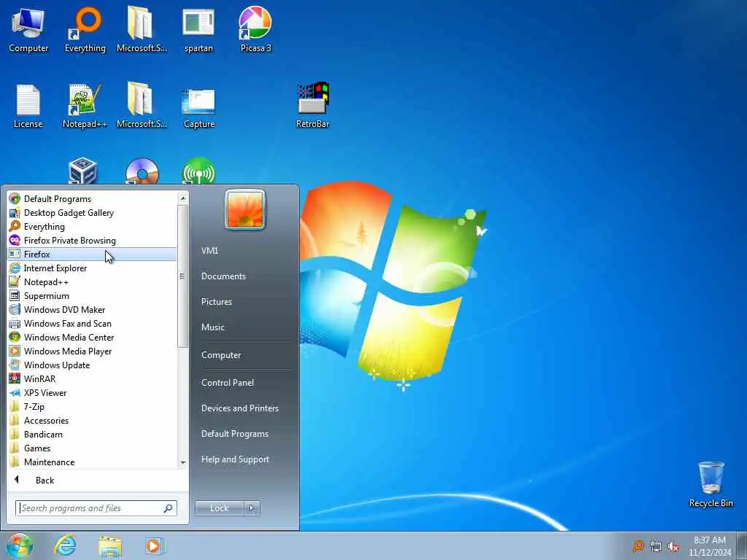Screen dimensions: 747x560
Task: Open Internet Explorer from the taskbar
Action: tap(65, 545)
